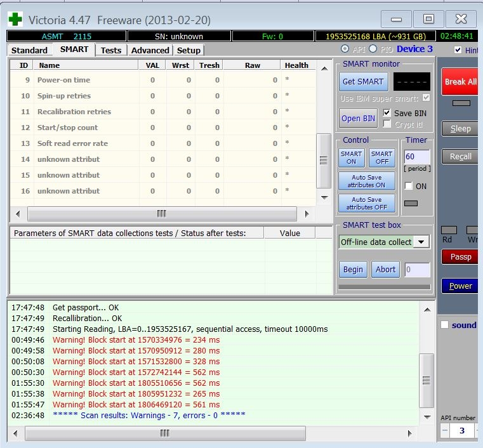This screenshot has width=483, height=448.
Task: Open the Advanced tab
Action: pyautogui.click(x=150, y=50)
